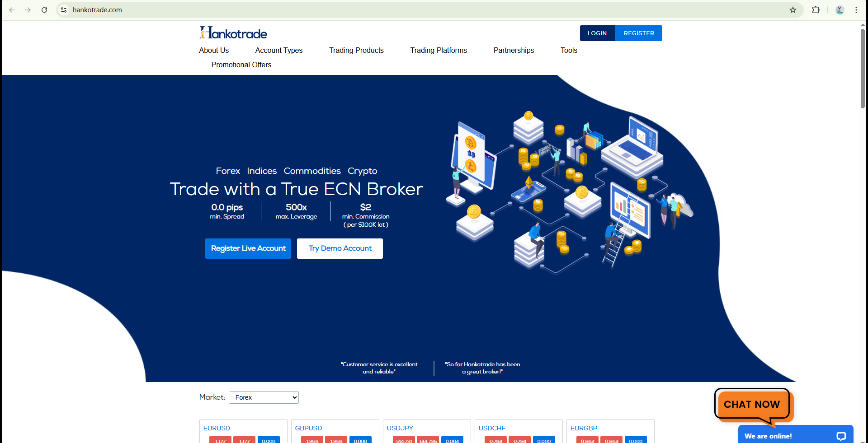Open the Trading Platforms menu
Viewport: 868px width, 443px height.
[438, 51]
